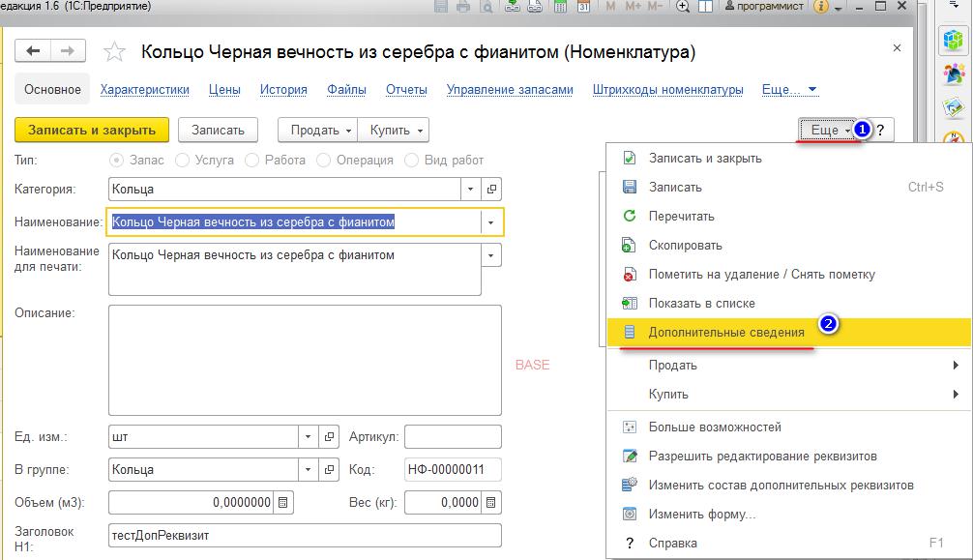This screenshot has width=973, height=560.
Task: Choose Дополнительные сведения from the menu
Action: coord(725,332)
